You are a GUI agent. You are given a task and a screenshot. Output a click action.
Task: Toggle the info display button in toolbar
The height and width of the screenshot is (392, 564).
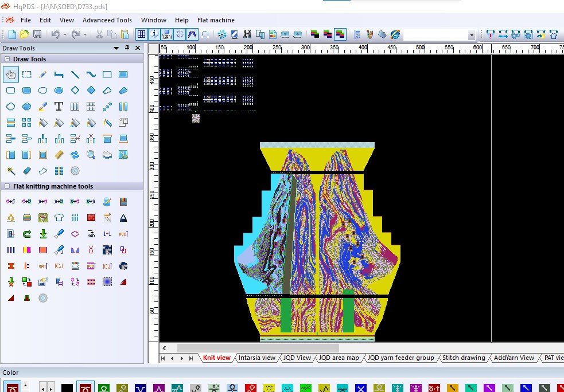tap(154, 34)
